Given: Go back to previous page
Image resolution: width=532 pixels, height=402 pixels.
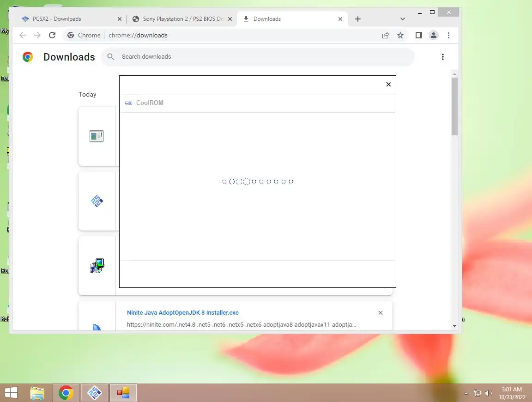Looking at the screenshot, I should [x=22, y=35].
